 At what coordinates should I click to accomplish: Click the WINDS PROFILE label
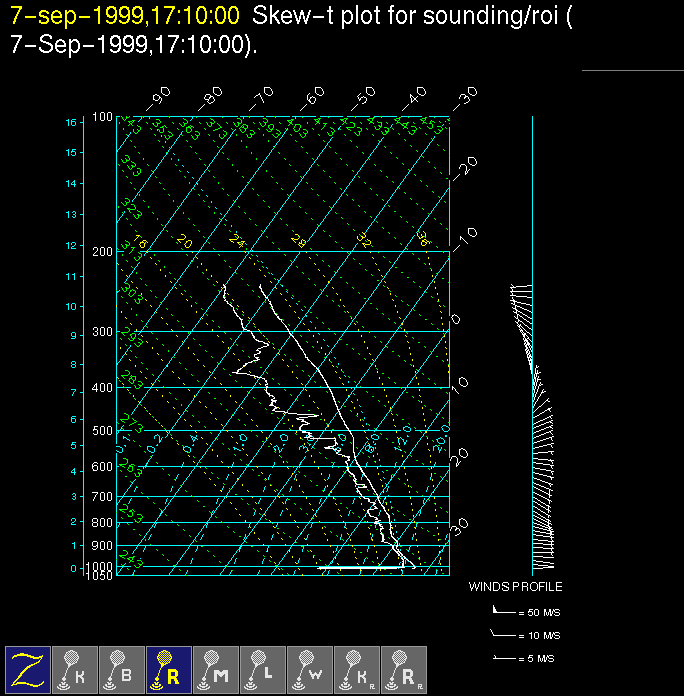click(515, 587)
